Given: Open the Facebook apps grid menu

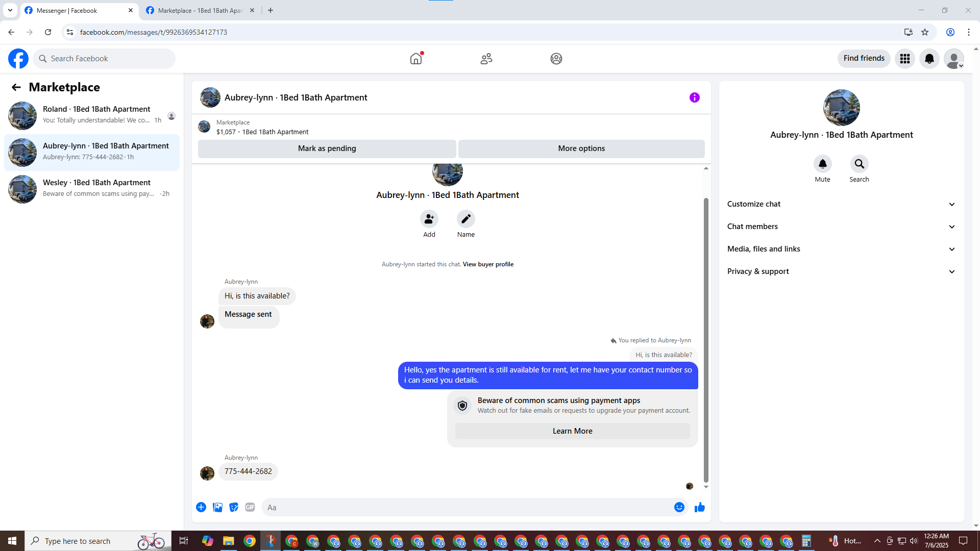Looking at the screenshot, I should click(x=904, y=59).
